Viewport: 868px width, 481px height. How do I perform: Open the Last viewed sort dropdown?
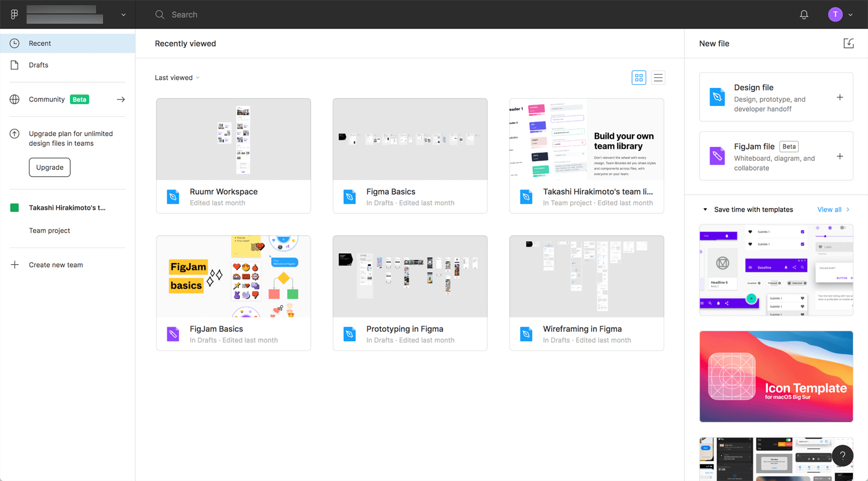[x=177, y=77]
